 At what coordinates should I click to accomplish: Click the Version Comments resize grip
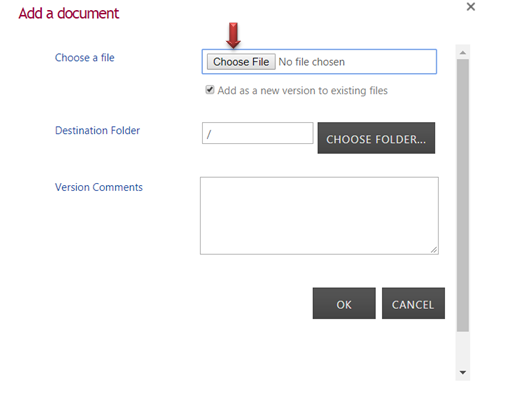click(434, 250)
